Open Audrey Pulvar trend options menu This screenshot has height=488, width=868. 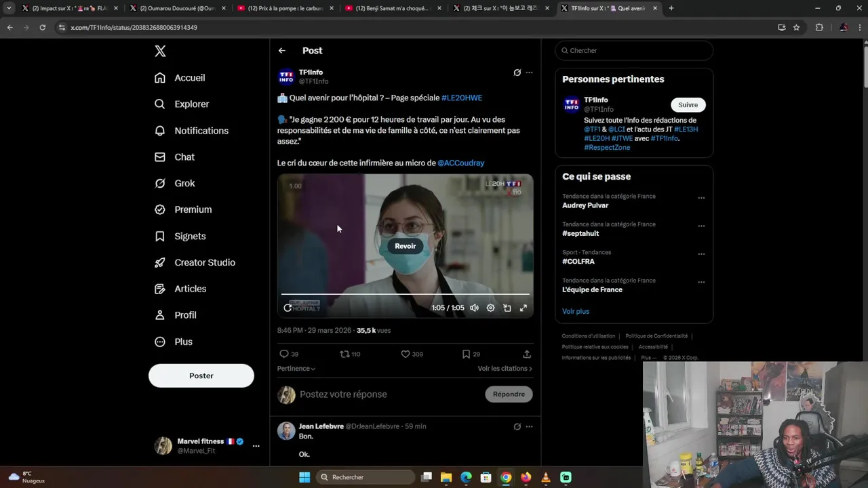pyautogui.click(x=701, y=199)
